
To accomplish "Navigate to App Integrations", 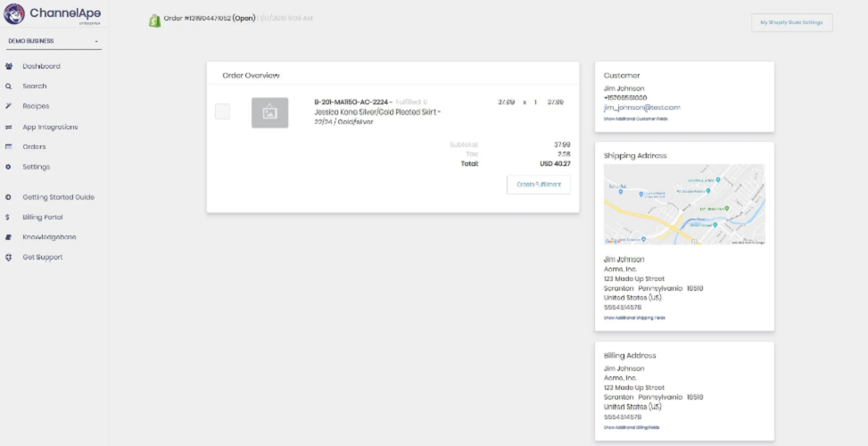I will (x=50, y=127).
